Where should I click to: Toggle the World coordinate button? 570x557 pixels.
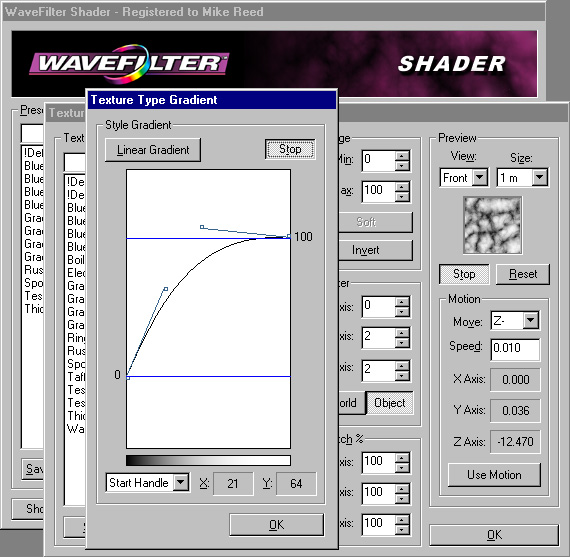pos(351,403)
